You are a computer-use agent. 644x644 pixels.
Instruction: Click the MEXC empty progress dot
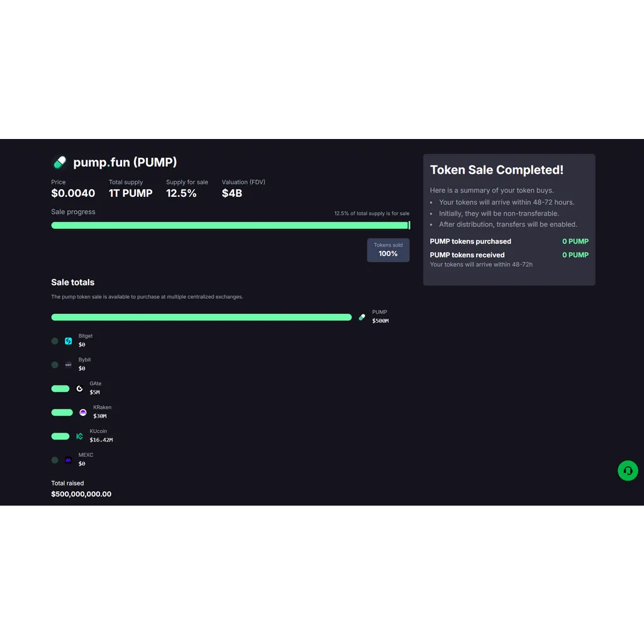55,460
